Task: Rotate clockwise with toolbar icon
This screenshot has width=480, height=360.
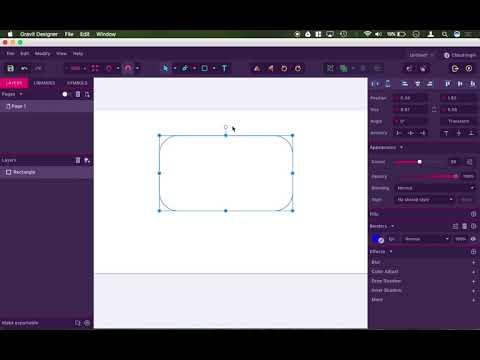Action: [298, 68]
